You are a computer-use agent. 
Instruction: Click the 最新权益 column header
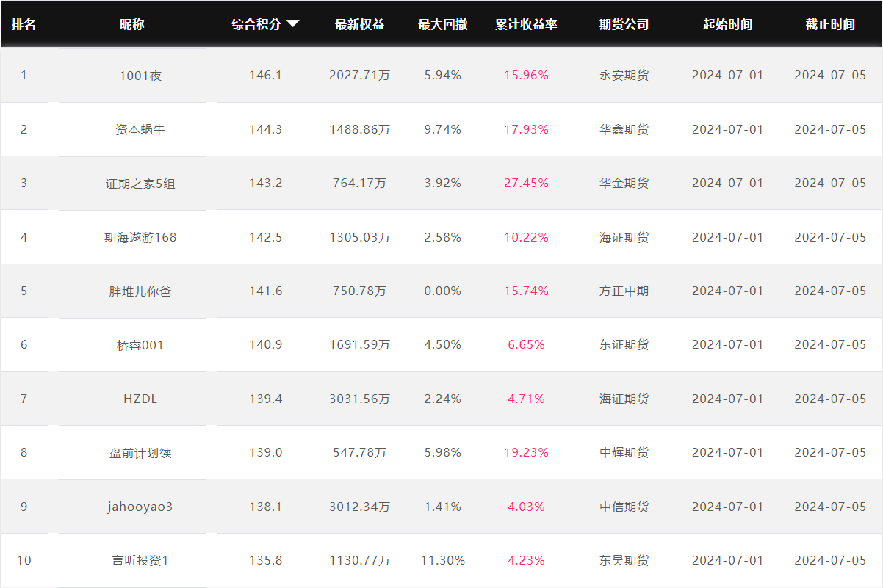(360, 24)
